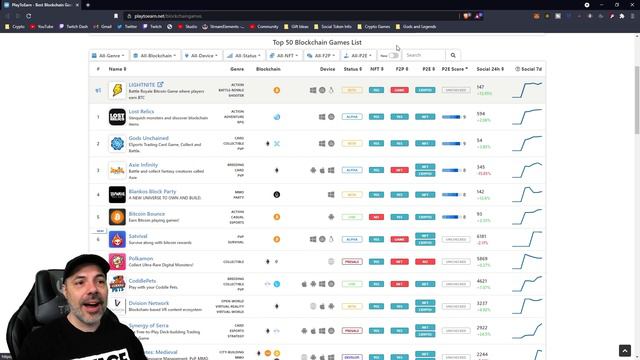Click the Axie Infinity game logo
This screenshot has width=640, height=360.
pyautogui.click(x=117, y=170)
